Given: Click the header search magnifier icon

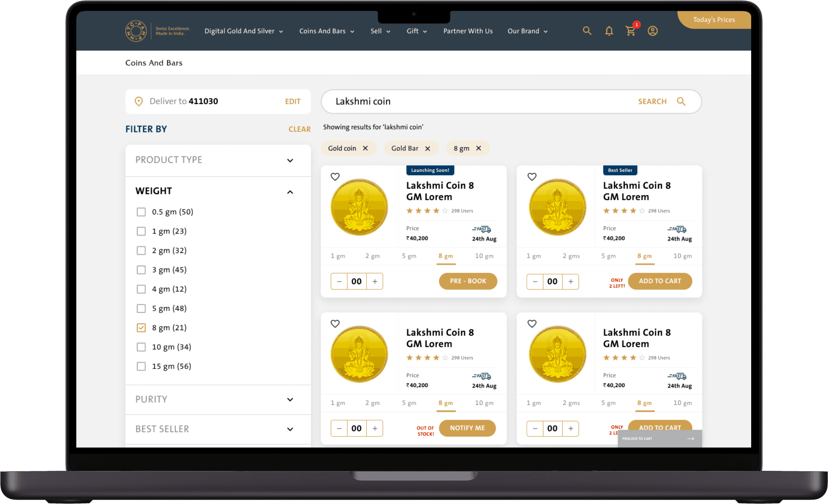Looking at the screenshot, I should coord(587,31).
